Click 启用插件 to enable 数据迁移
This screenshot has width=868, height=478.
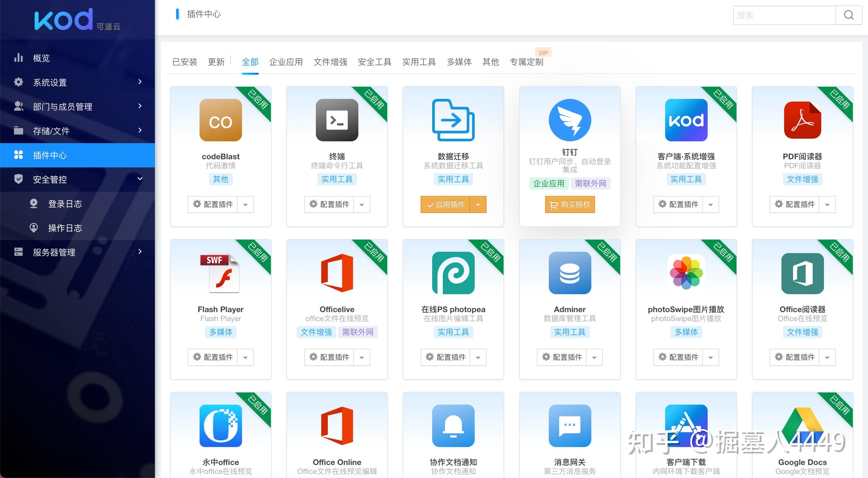446,204
